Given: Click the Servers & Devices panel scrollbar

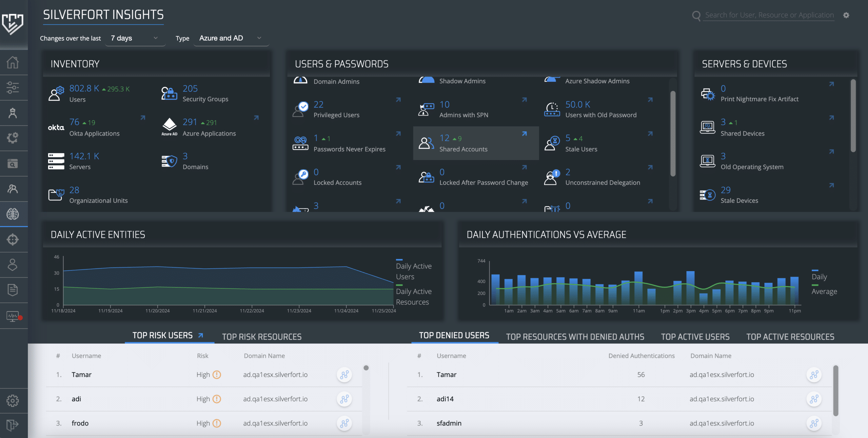Looking at the screenshot, I should pos(853,116).
